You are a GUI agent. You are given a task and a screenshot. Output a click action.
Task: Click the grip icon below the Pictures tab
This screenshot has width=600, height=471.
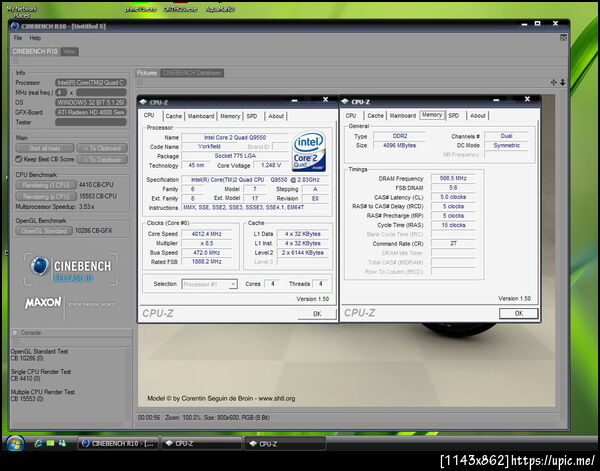click(140, 81)
